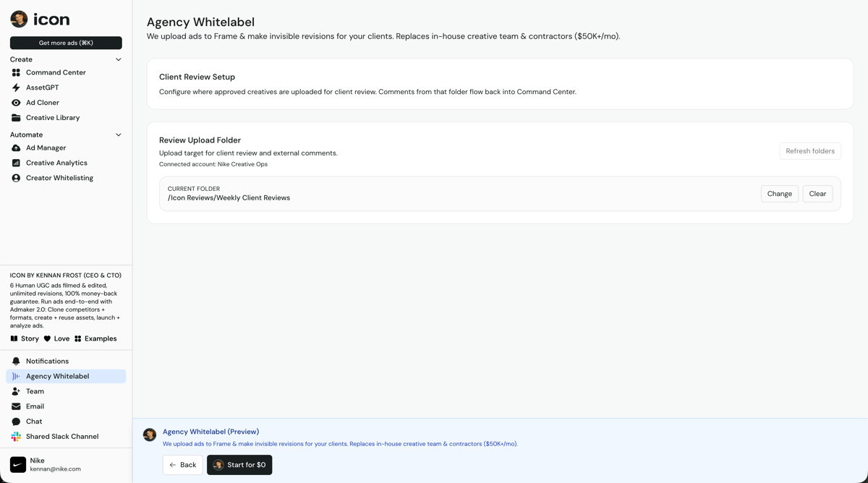Image resolution: width=868 pixels, height=483 pixels.
Task: Open the Email menu item
Action: pyautogui.click(x=35, y=406)
